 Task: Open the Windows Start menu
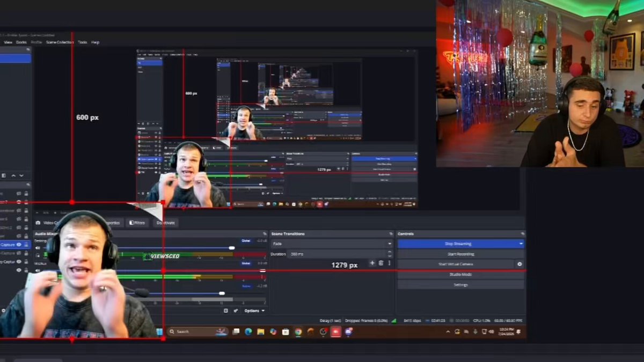pos(159,332)
